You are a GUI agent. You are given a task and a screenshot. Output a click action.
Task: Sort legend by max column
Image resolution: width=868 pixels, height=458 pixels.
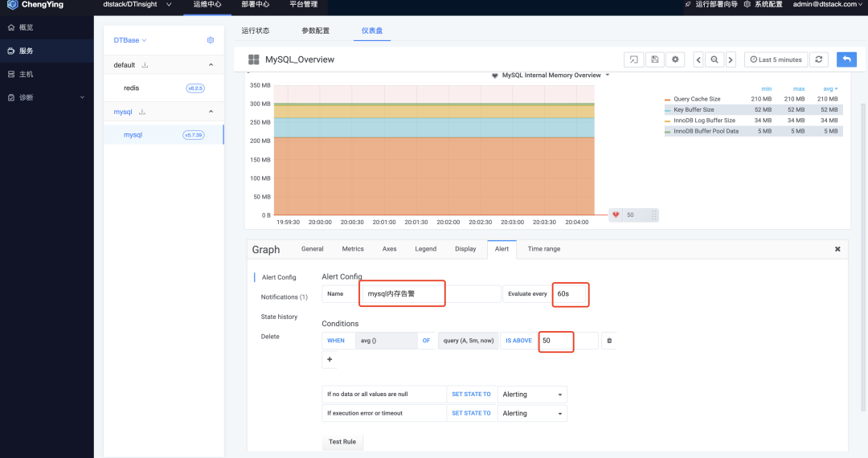pos(799,88)
